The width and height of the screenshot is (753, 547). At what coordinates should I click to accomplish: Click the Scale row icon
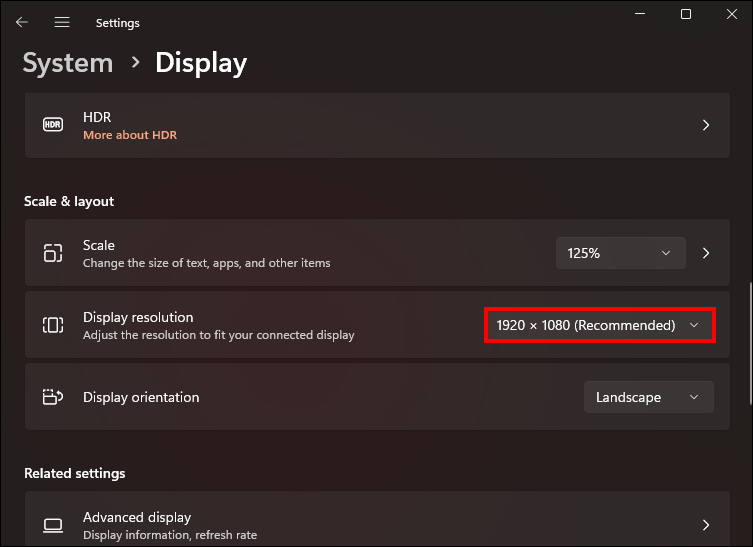53,253
